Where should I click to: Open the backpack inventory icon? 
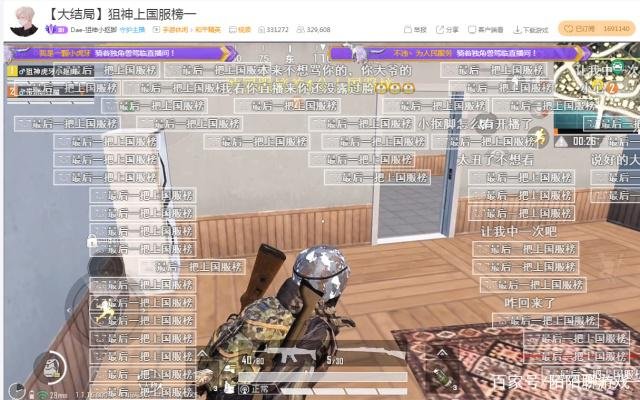coord(50,367)
